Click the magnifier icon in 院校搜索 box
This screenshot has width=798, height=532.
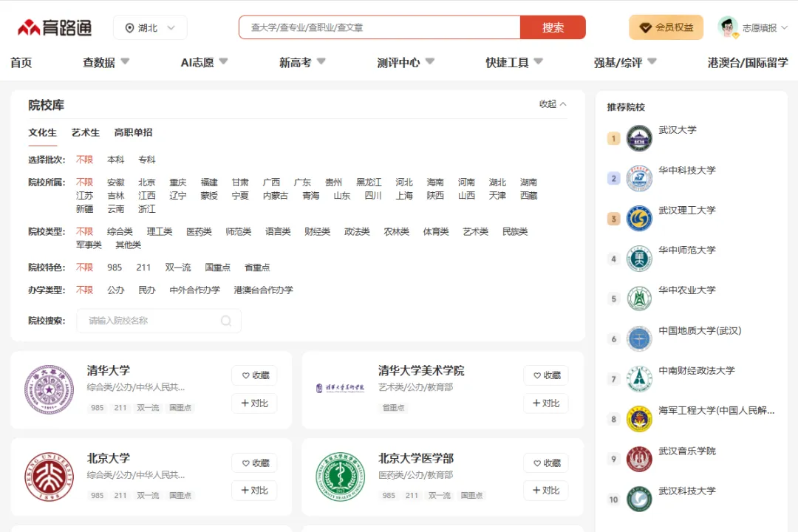[226, 321]
